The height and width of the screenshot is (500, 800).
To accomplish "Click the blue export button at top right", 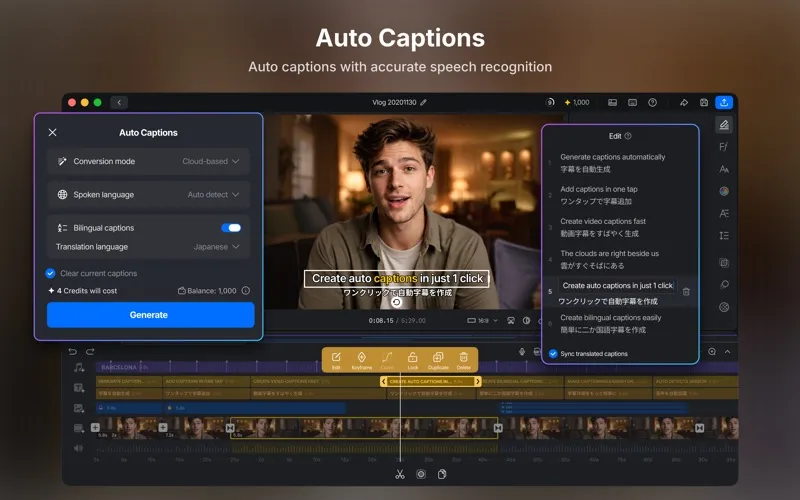I will [x=724, y=103].
